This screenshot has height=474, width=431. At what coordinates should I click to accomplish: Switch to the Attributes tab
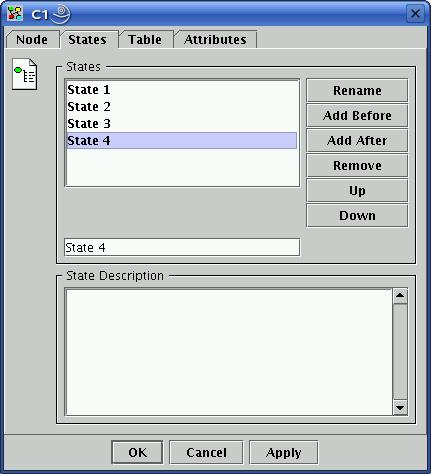click(215, 40)
